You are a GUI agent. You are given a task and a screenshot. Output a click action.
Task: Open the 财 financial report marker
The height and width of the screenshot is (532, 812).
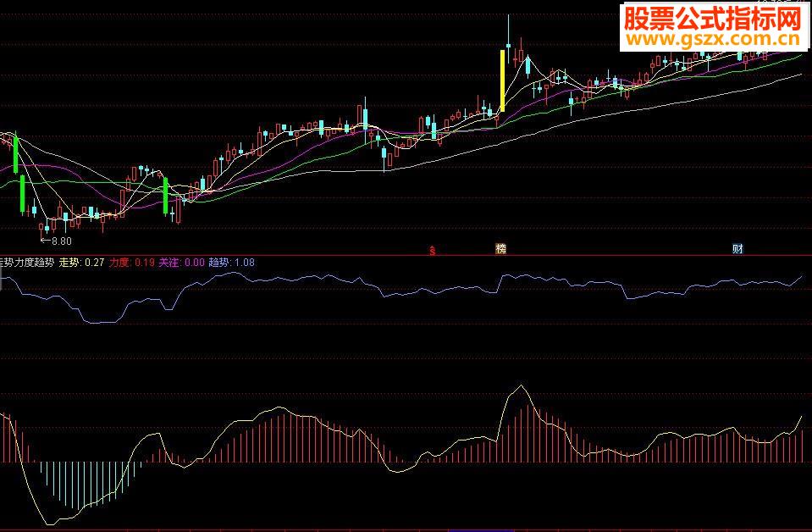tap(737, 249)
